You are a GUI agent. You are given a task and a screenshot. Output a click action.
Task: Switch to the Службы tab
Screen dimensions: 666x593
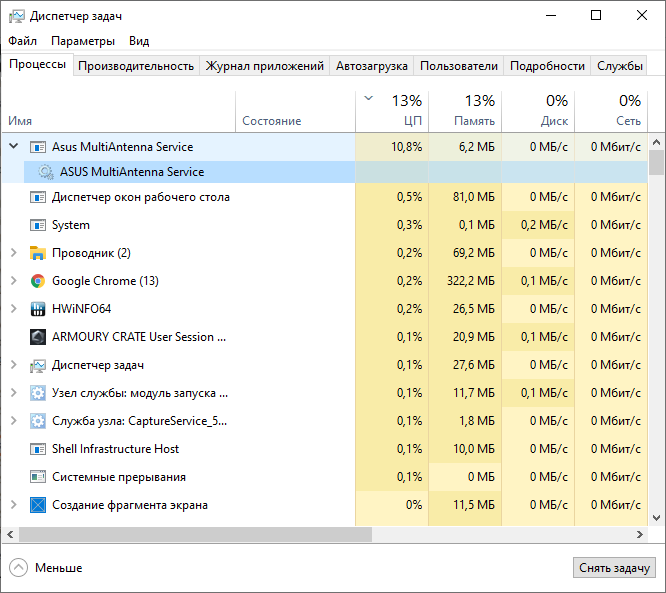(x=619, y=66)
